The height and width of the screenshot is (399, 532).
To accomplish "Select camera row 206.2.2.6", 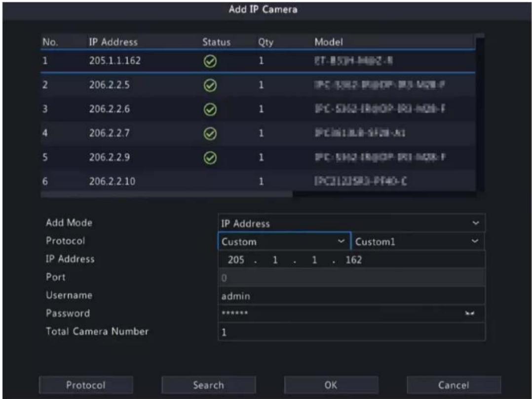I will pos(258,109).
